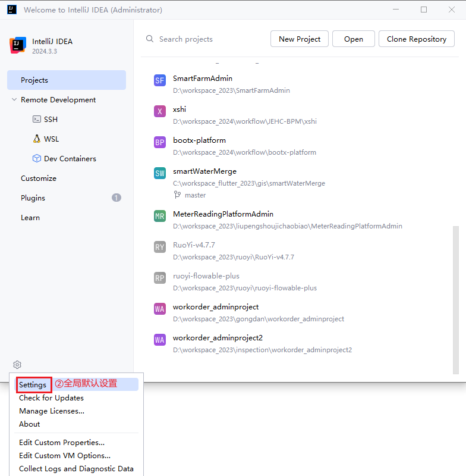
Task: Click the IntelliJ IDEA logo icon in sidebar
Action: click(x=18, y=45)
